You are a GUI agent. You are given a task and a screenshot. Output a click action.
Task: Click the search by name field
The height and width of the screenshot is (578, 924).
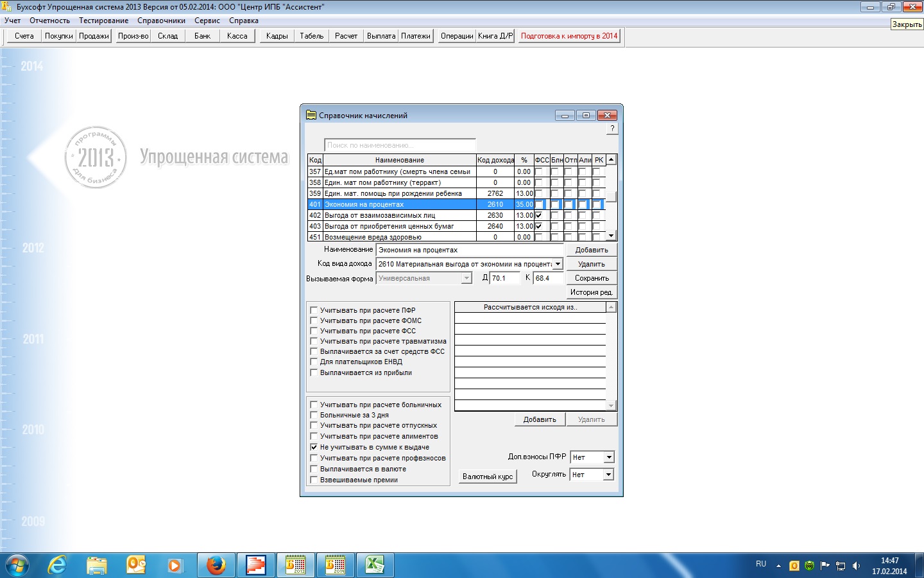click(400, 145)
